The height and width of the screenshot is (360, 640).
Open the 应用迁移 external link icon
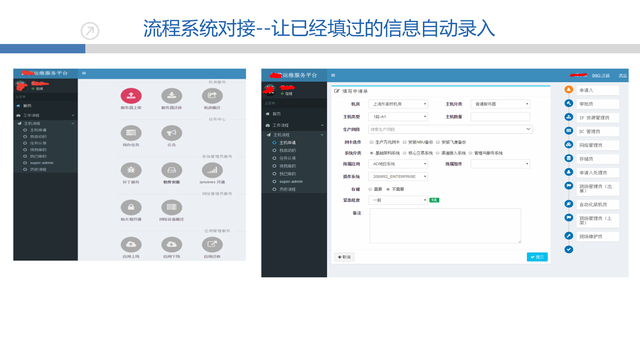[x=212, y=244]
